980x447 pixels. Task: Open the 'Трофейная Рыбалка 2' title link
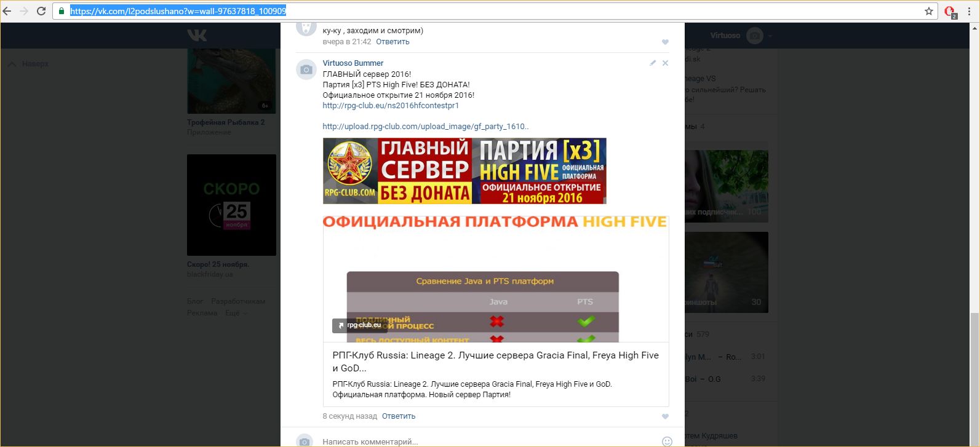(x=226, y=122)
